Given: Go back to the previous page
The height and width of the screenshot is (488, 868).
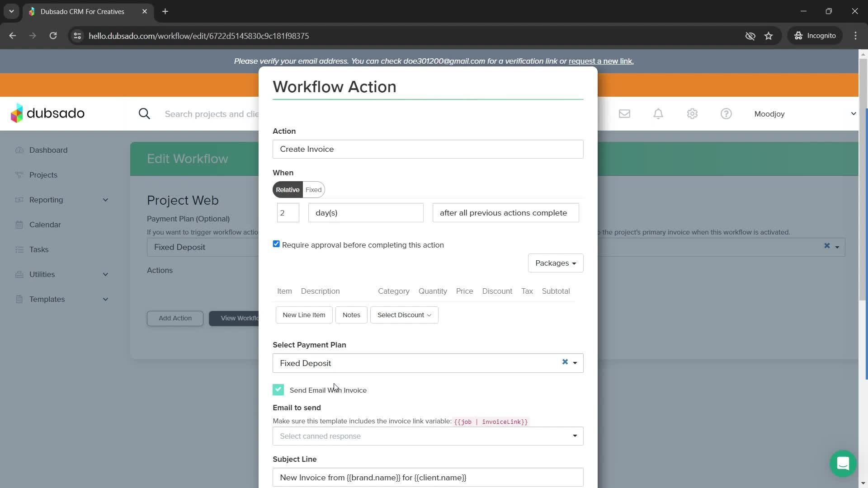Looking at the screenshot, I should 12,36.
